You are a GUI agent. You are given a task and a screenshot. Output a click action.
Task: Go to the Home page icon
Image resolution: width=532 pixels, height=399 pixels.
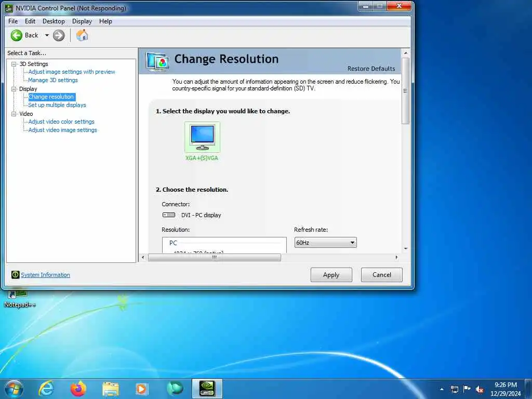pyautogui.click(x=82, y=35)
